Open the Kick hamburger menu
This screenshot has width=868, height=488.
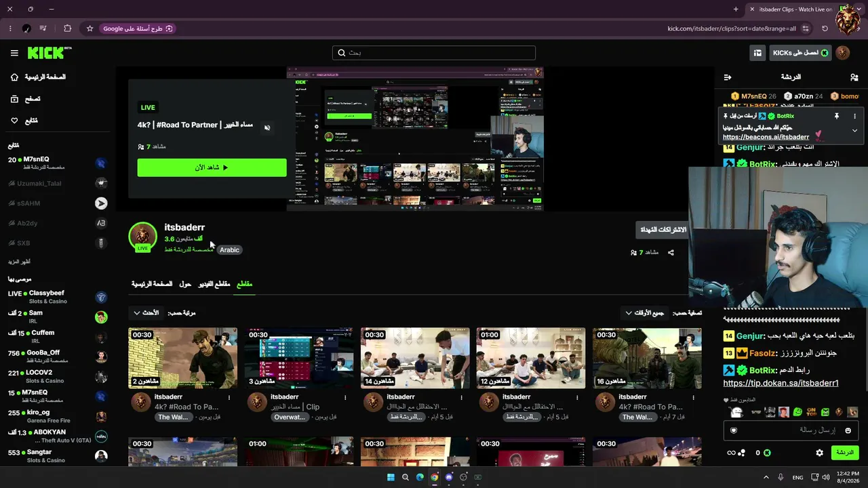click(x=14, y=53)
